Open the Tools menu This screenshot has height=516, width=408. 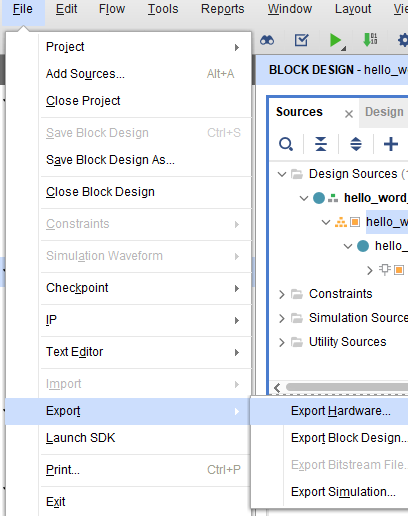click(x=163, y=9)
